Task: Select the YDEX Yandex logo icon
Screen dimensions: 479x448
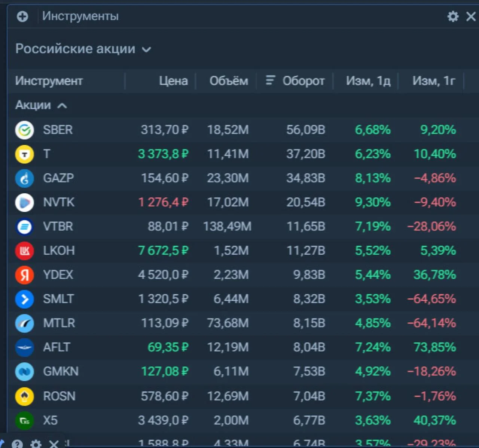Action: coord(25,275)
